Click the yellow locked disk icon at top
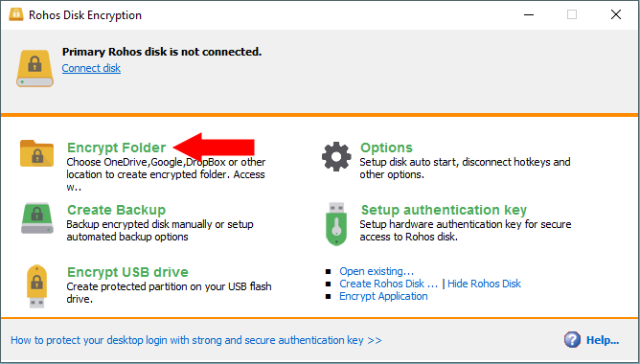640x364 pixels. (34, 68)
